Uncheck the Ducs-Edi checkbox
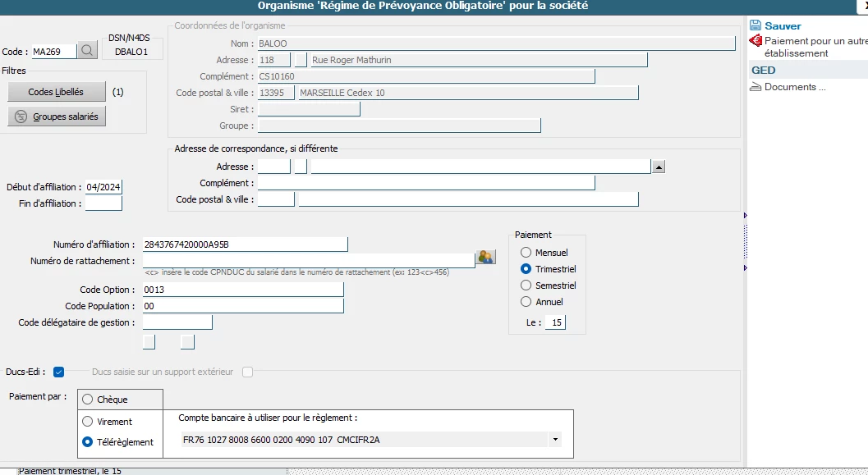 coord(58,372)
